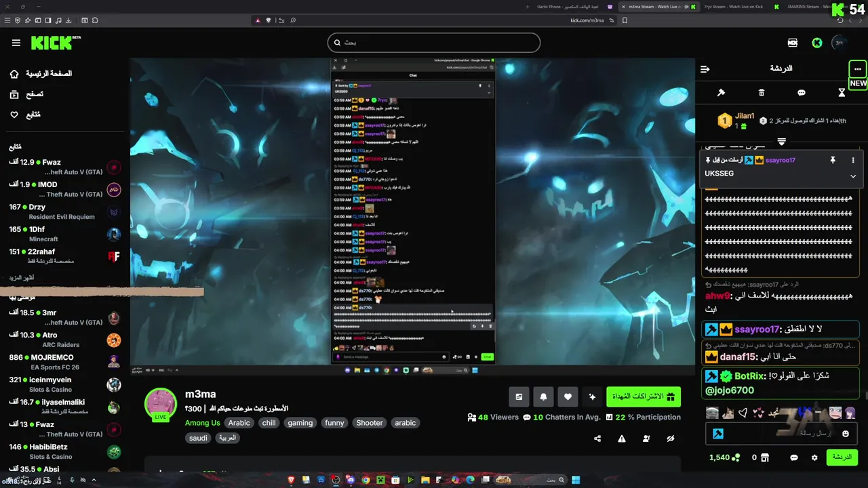Select the Shooter tag

coord(370,422)
